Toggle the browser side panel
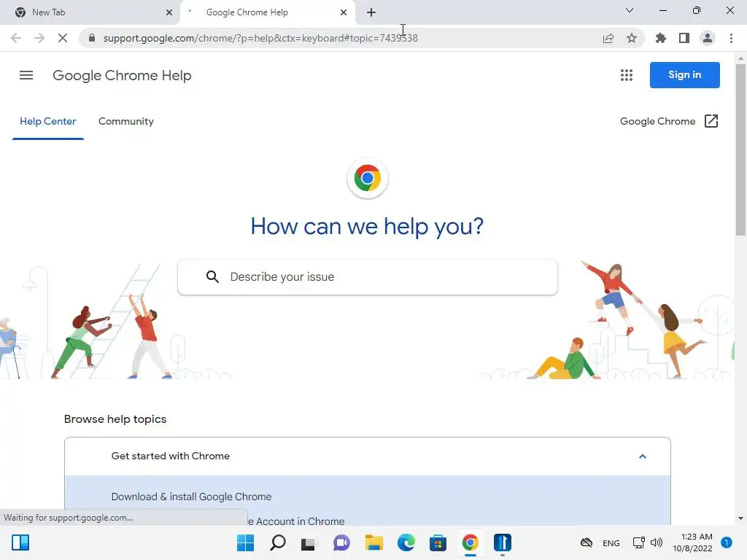Viewport: 747px width, 560px height. 684,38
